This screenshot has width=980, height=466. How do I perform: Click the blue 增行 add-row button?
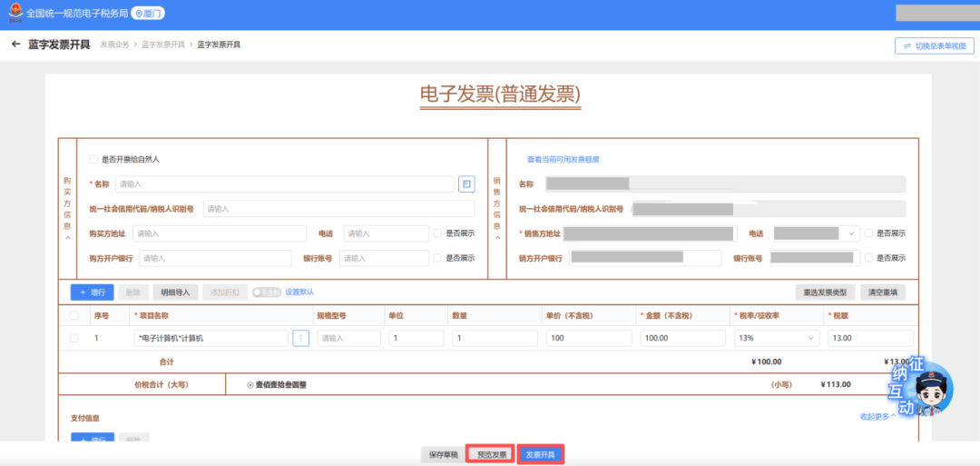[92, 292]
